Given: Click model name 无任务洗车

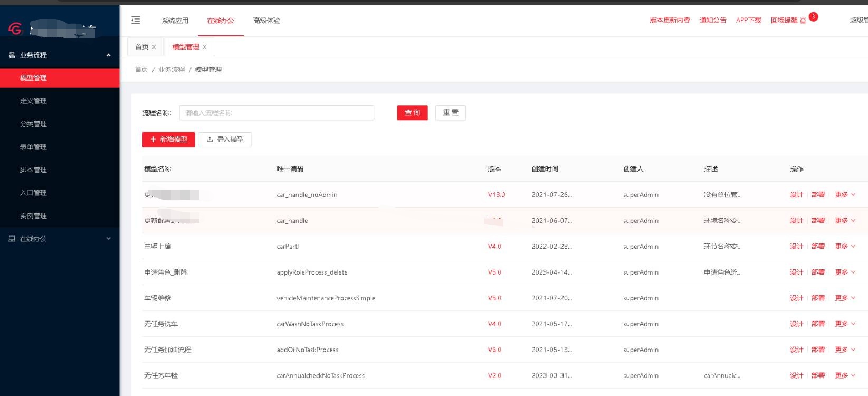Looking at the screenshot, I should [161, 324].
